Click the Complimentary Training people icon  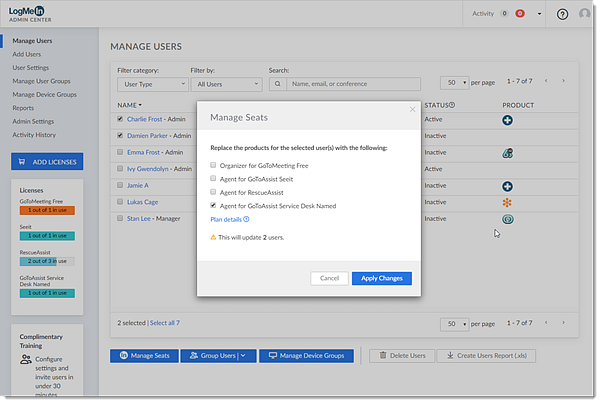[26, 359]
